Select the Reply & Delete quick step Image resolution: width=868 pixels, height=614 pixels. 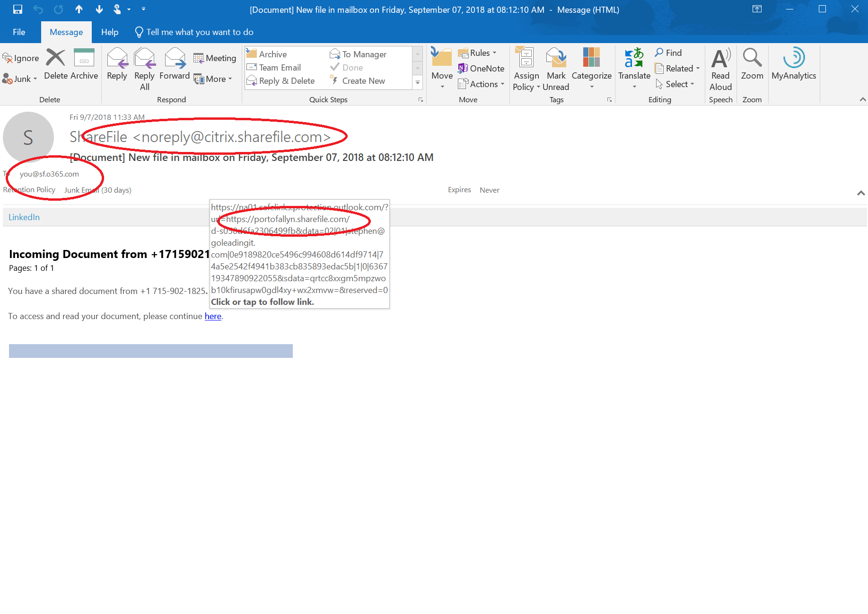(281, 81)
